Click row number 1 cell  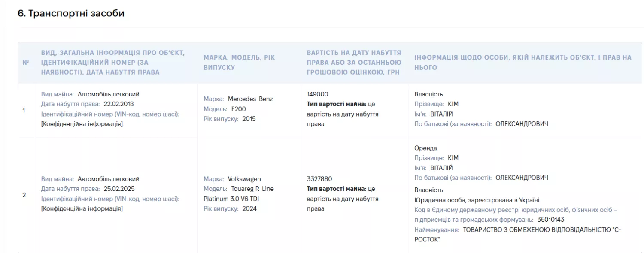click(24, 110)
